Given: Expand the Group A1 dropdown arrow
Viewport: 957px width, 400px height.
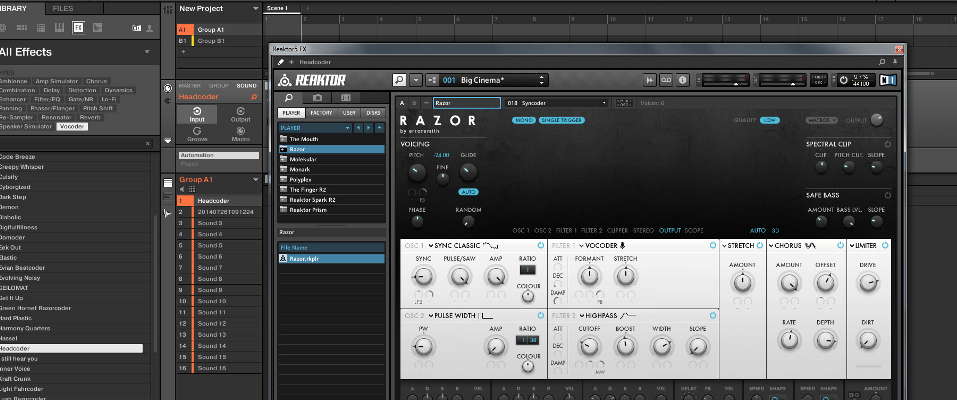Looking at the screenshot, I should (x=256, y=180).
